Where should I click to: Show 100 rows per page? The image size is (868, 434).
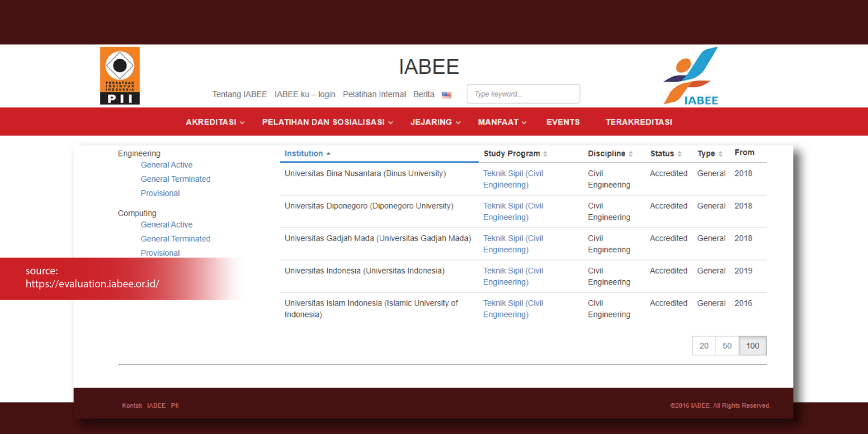tap(752, 346)
